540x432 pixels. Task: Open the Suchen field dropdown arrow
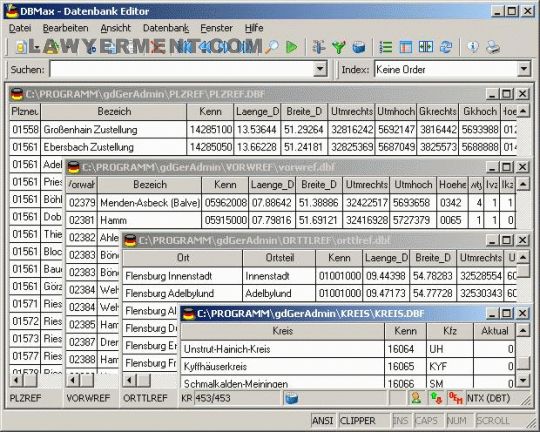coord(320,69)
